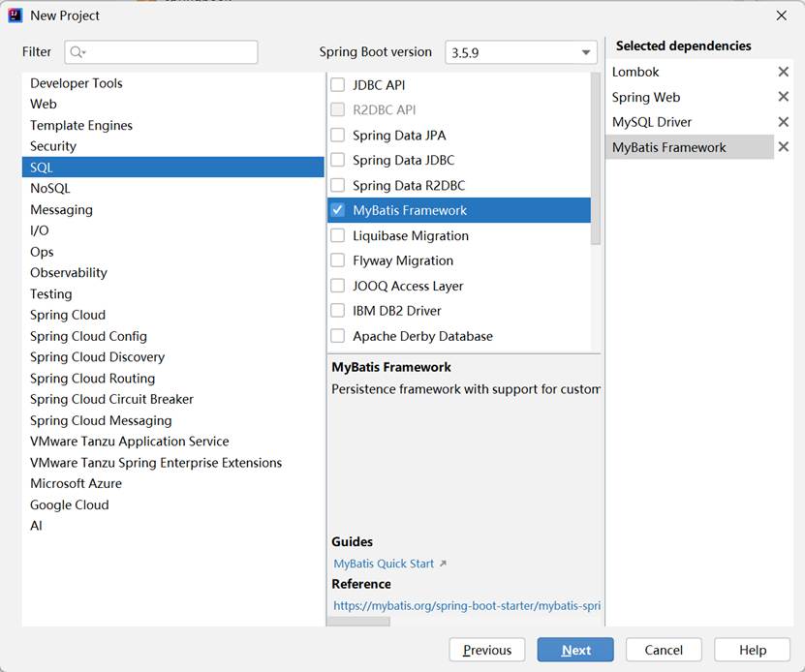Select the Spring Cloud Discovery category
The width and height of the screenshot is (805, 672).
pyautogui.click(x=173, y=357)
